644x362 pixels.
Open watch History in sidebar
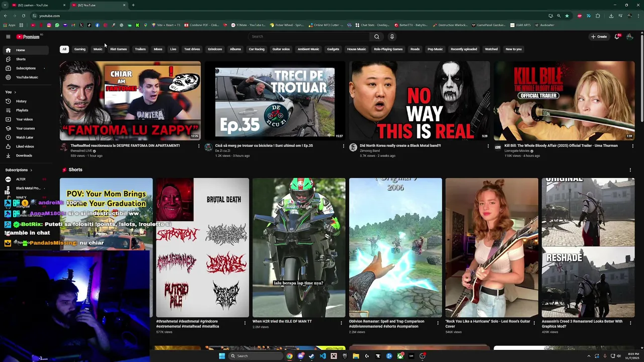26,101
